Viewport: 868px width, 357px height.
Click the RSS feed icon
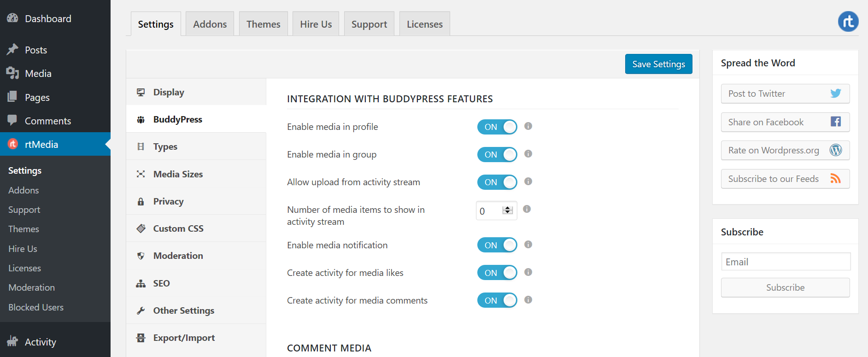tap(836, 178)
